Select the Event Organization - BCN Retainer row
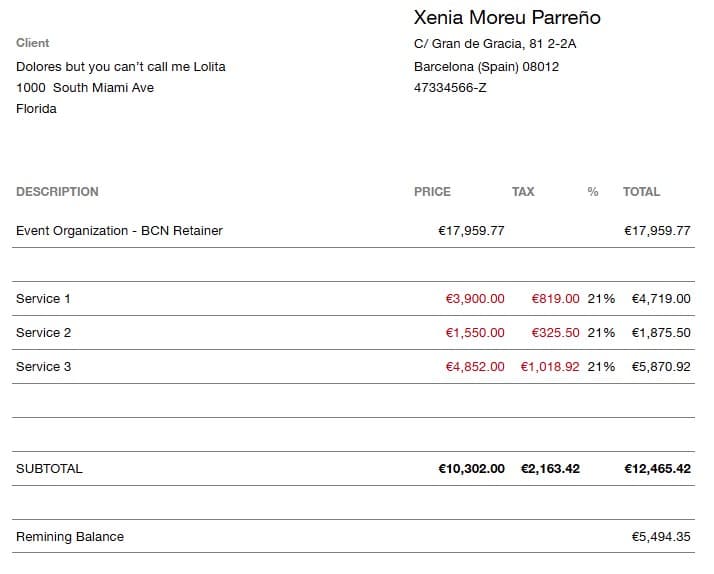 pyautogui.click(x=353, y=231)
